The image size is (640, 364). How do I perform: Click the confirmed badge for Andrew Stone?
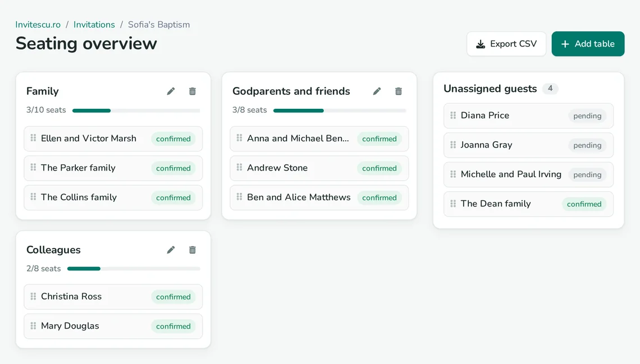[x=379, y=168]
